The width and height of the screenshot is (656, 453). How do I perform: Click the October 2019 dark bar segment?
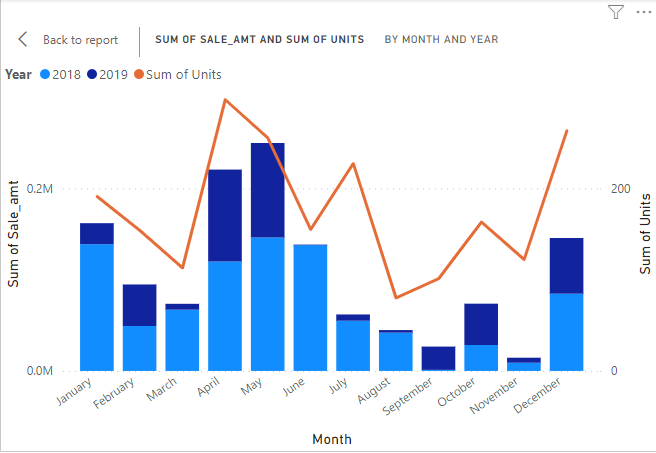(x=481, y=324)
